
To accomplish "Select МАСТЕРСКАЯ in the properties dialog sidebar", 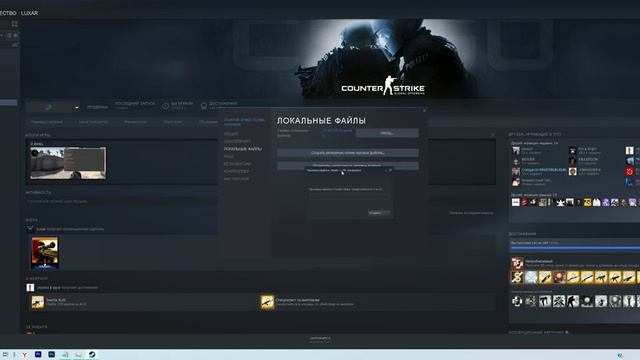I will pyautogui.click(x=236, y=179).
